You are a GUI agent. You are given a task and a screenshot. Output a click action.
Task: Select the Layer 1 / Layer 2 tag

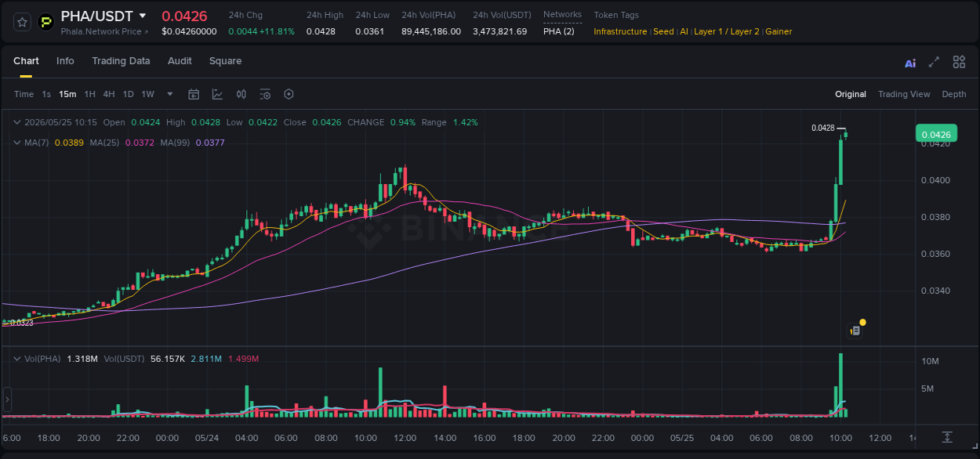(x=727, y=31)
